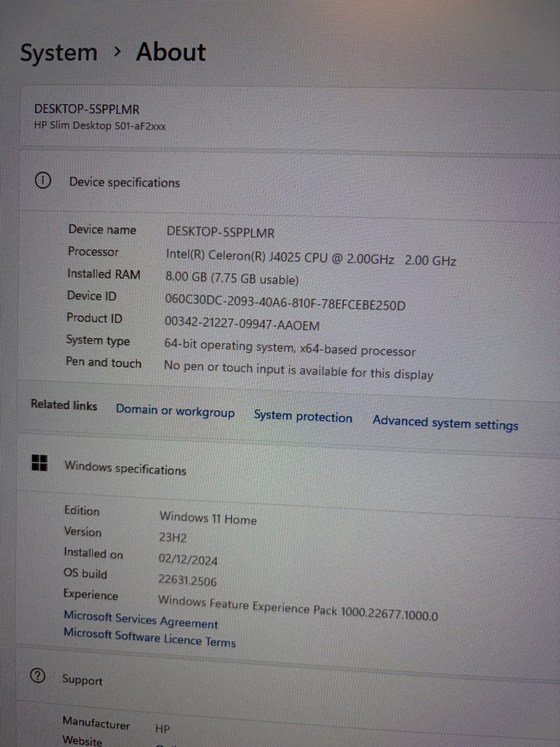The image size is (560, 747).
Task: Click the Device ID label
Action: pos(92,296)
